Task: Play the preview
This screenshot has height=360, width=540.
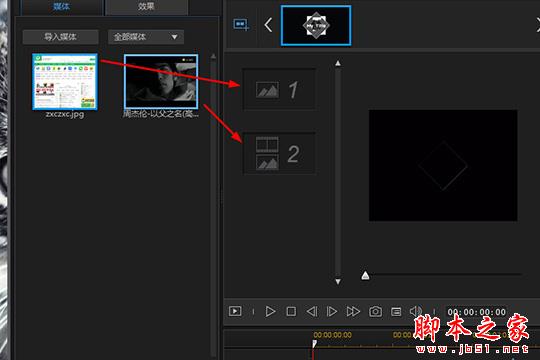Action: [x=270, y=311]
